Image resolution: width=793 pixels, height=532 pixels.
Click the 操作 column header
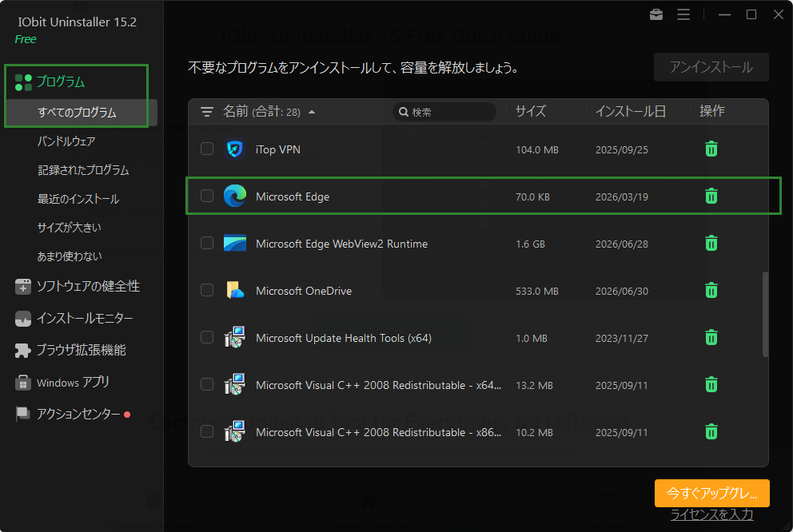click(x=711, y=111)
